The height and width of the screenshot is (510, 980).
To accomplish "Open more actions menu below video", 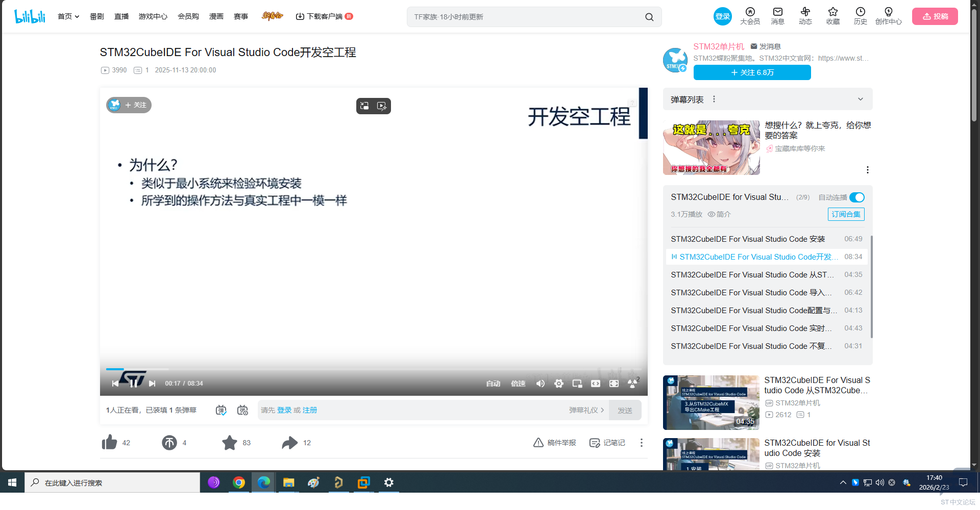I will pyautogui.click(x=642, y=443).
